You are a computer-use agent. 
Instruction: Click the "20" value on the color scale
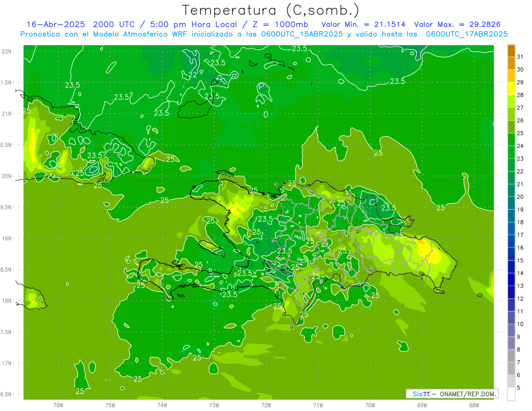tap(520, 197)
